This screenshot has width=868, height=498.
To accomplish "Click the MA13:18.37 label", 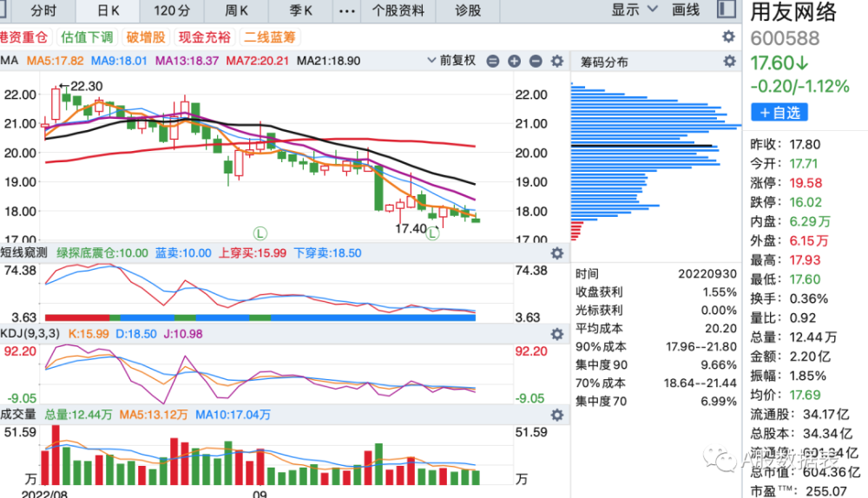I will [x=187, y=61].
